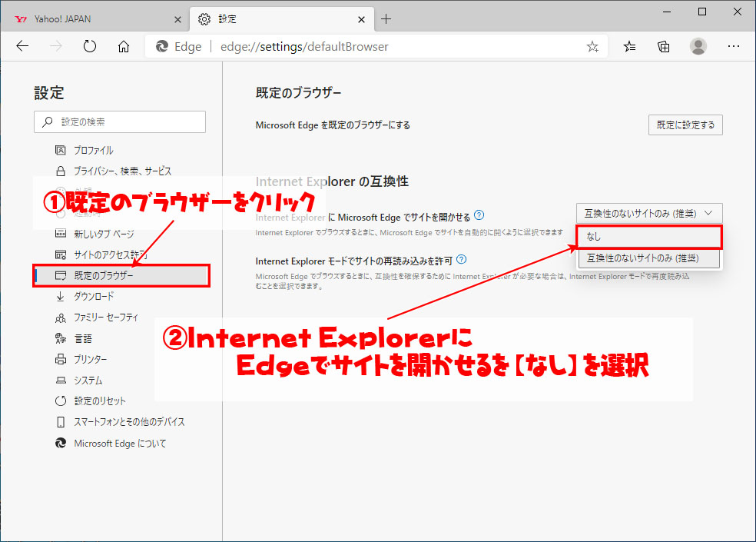
Task: Expand the 互換性のないサイトのみ (推奨) dropdown
Action: click(x=649, y=213)
